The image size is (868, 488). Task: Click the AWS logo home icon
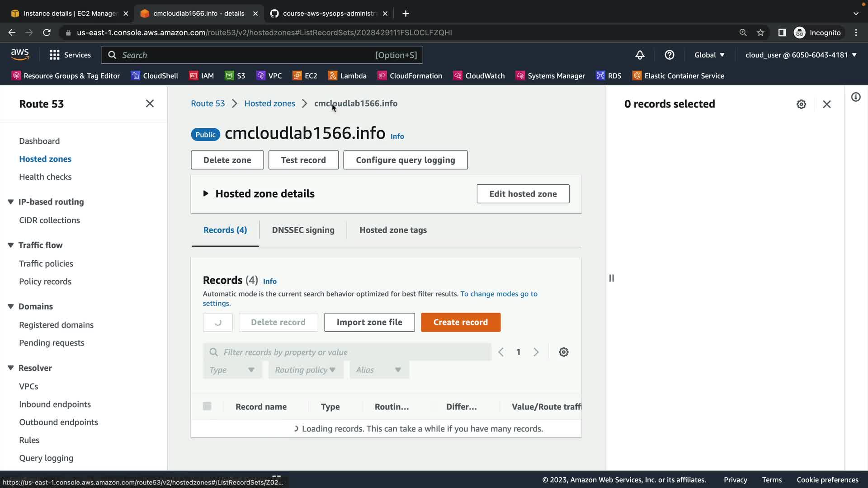(20, 55)
